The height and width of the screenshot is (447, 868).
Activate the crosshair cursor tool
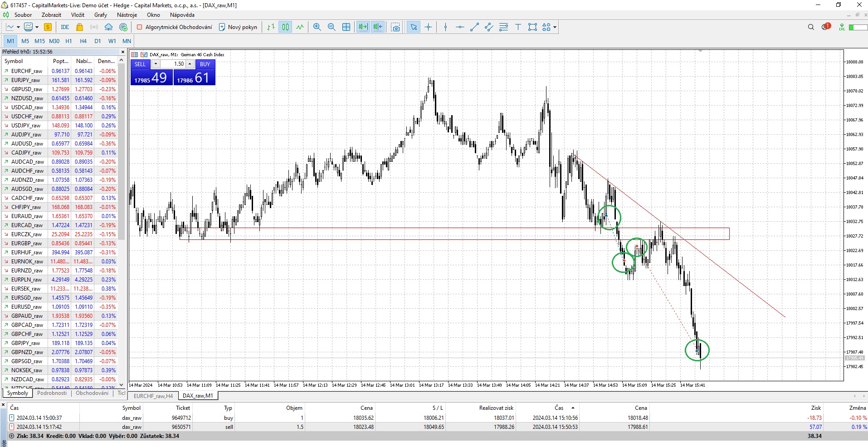point(428,27)
